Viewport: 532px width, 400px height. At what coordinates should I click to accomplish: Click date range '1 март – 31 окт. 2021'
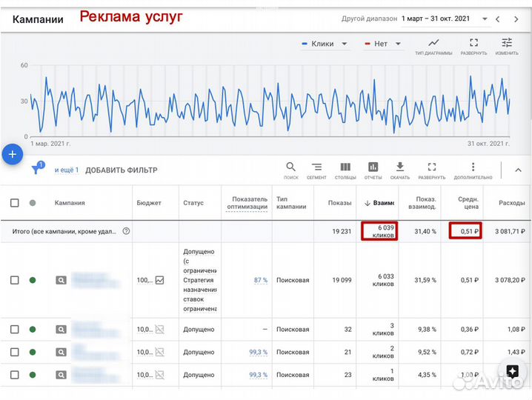(x=436, y=19)
